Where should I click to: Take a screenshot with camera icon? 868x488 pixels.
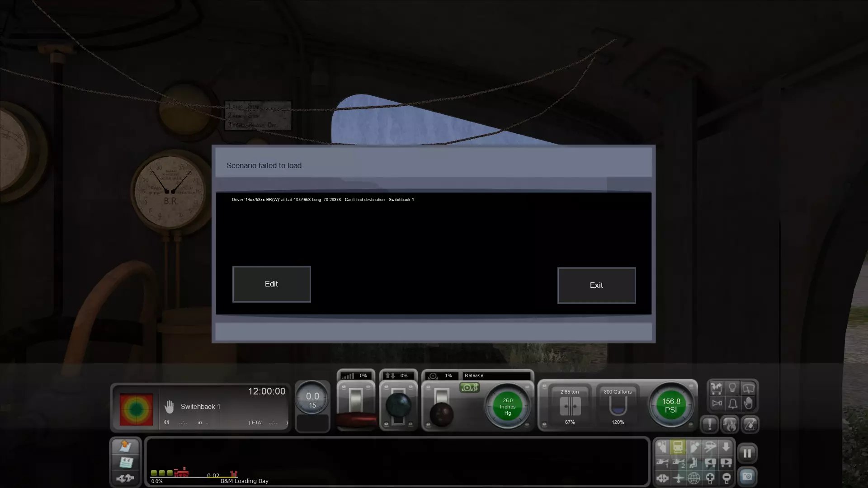tap(747, 476)
